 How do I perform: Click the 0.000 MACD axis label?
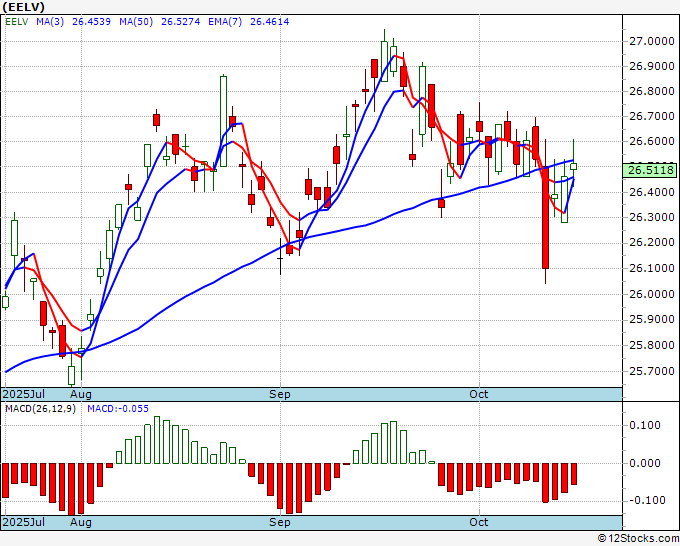[645, 463]
